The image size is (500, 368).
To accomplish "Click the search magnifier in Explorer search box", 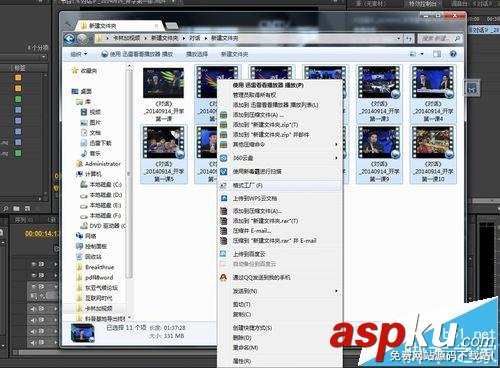I will click(457, 39).
